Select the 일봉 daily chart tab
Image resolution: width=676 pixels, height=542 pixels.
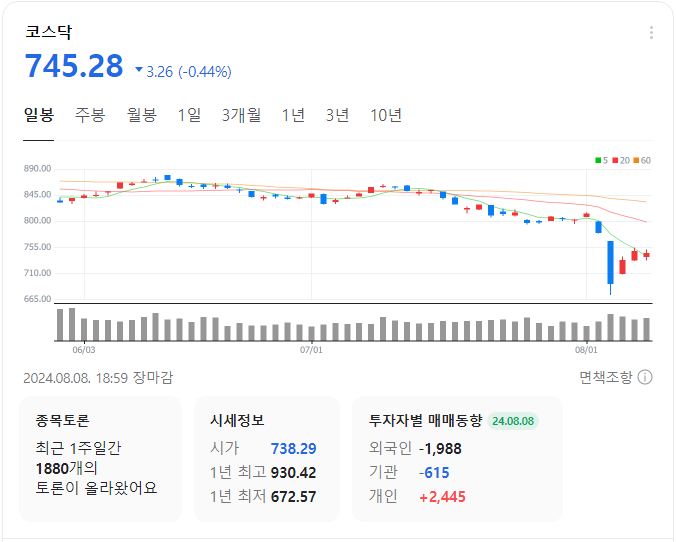pyautogui.click(x=38, y=116)
